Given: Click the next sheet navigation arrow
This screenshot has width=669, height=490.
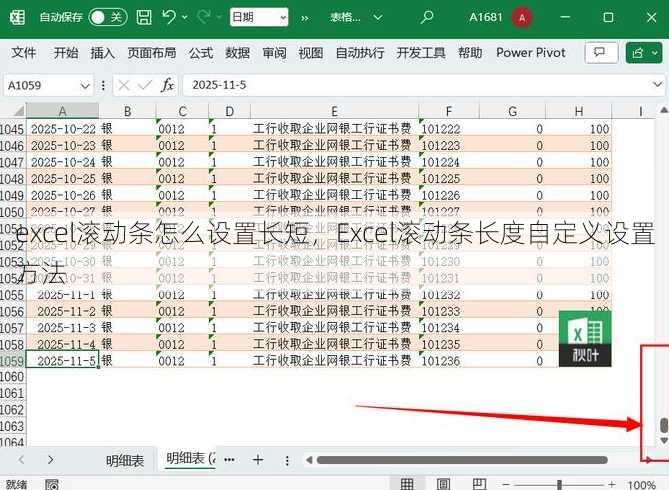Looking at the screenshot, I should [x=50, y=460].
